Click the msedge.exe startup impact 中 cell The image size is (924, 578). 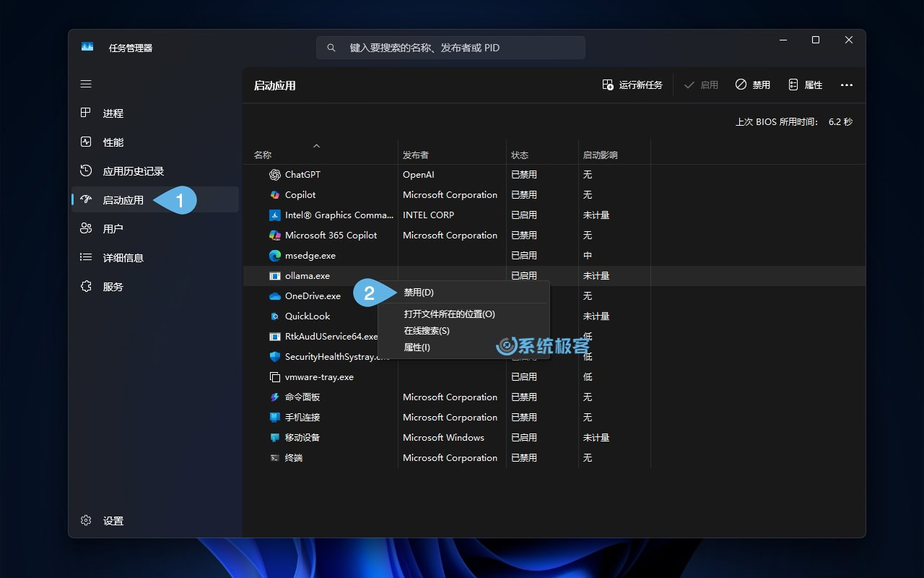click(588, 256)
